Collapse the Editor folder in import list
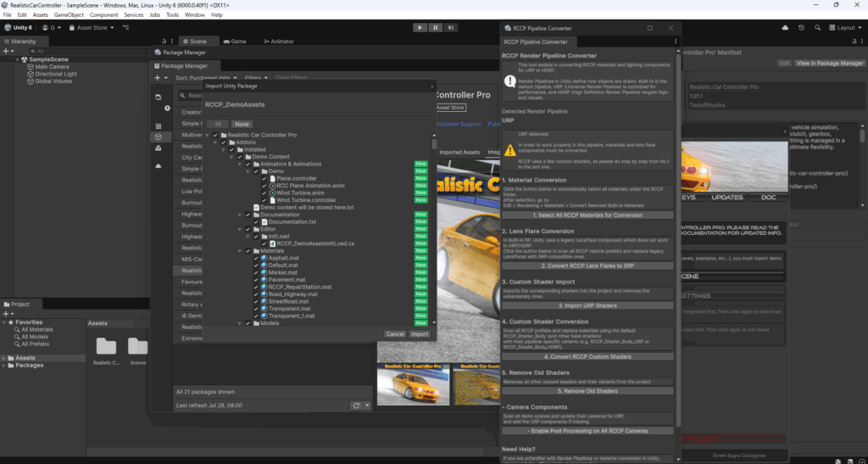 click(x=240, y=229)
